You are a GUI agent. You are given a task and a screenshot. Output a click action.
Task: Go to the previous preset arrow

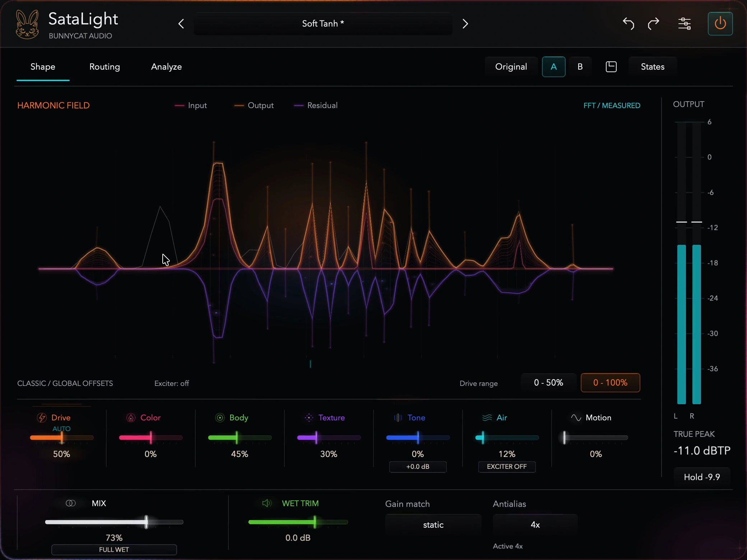click(x=181, y=24)
